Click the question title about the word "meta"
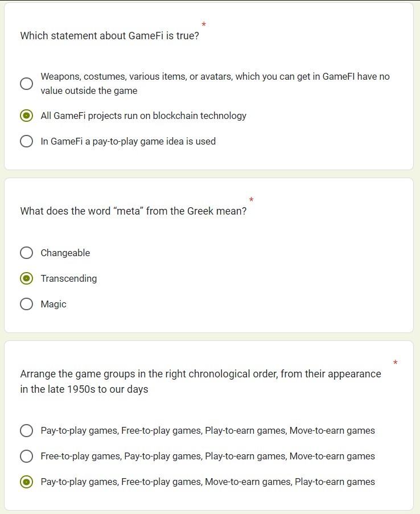The height and width of the screenshot is (514, 420). coord(133,211)
